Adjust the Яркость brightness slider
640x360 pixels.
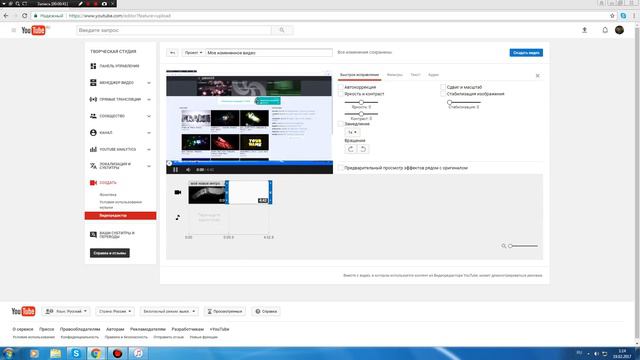pos(361,102)
